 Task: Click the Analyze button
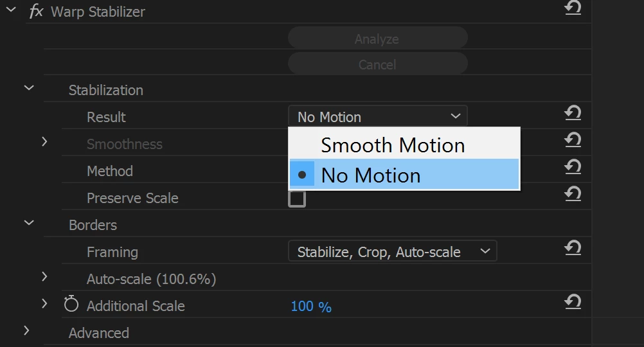click(378, 38)
